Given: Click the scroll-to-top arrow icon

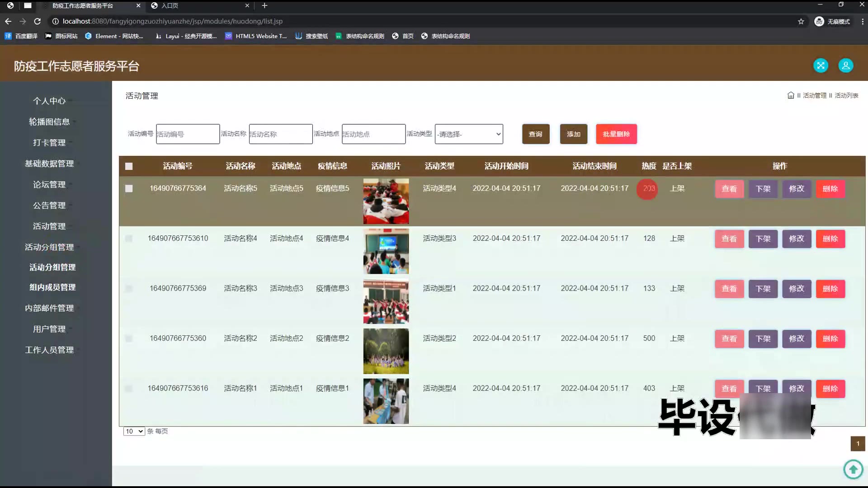Looking at the screenshot, I should (853, 469).
